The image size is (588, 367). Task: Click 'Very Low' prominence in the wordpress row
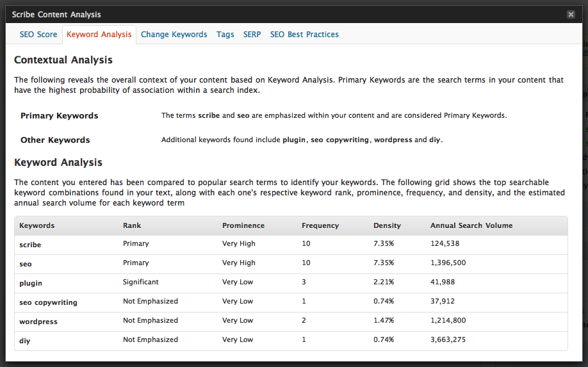(x=238, y=320)
